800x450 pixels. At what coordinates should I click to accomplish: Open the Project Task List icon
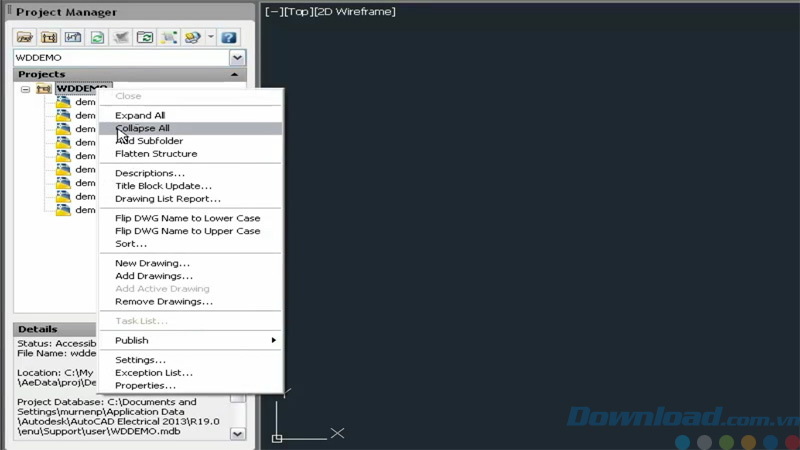(x=121, y=37)
